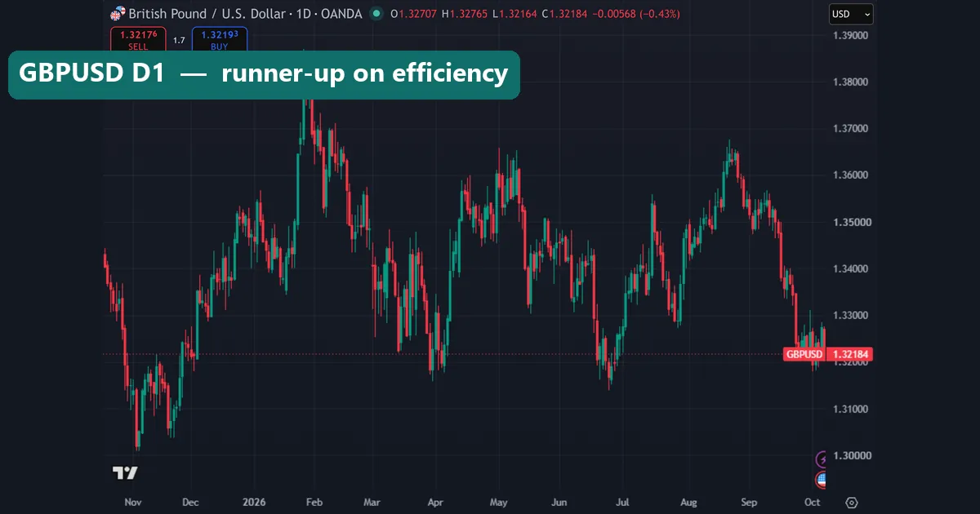Image resolution: width=980 pixels, height=514 pixels.
Task: Click the 1.32184 current price label
Action: pyautogui.click(x=850, y=354)
